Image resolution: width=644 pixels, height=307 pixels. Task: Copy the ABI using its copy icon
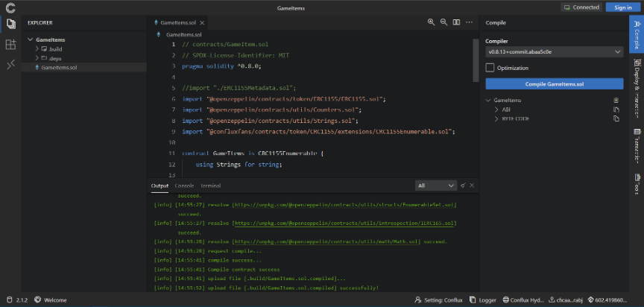616,110
